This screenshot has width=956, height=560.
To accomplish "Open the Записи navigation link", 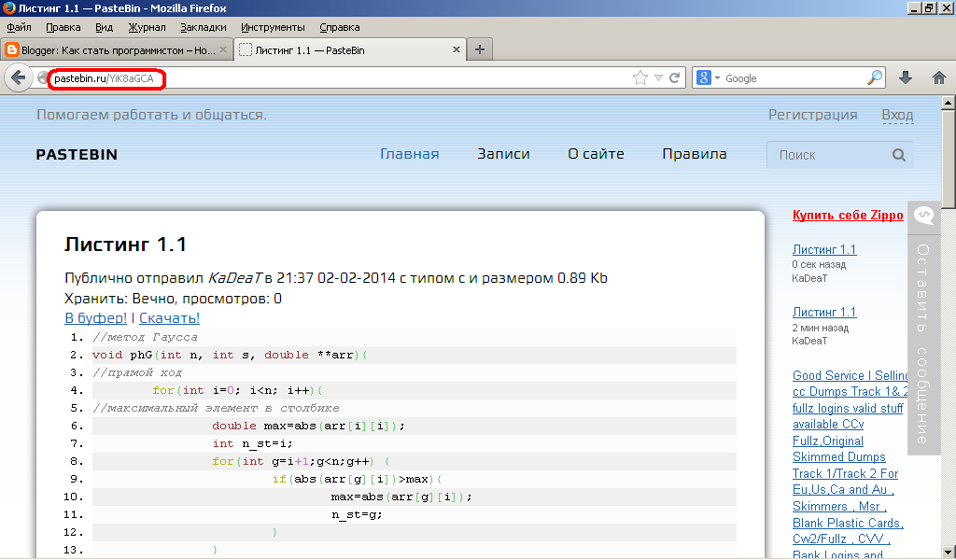I will coord(503,154).
